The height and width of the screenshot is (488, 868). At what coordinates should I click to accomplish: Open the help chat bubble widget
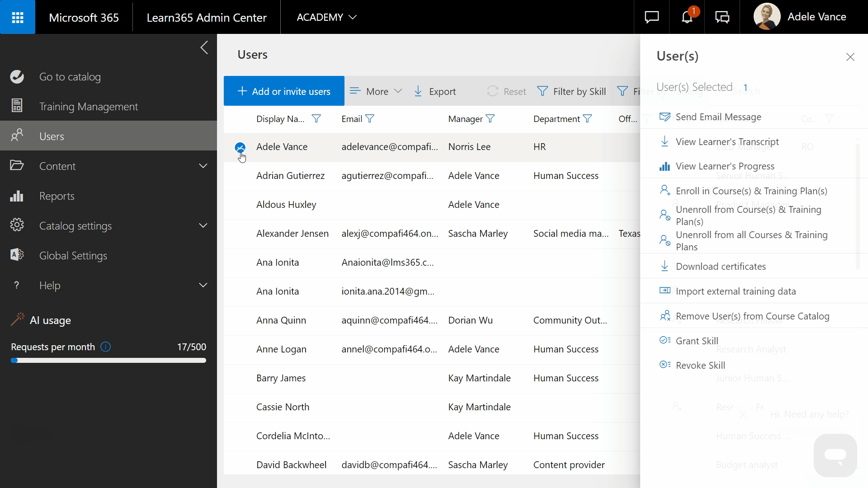click(x=835, y=455)
